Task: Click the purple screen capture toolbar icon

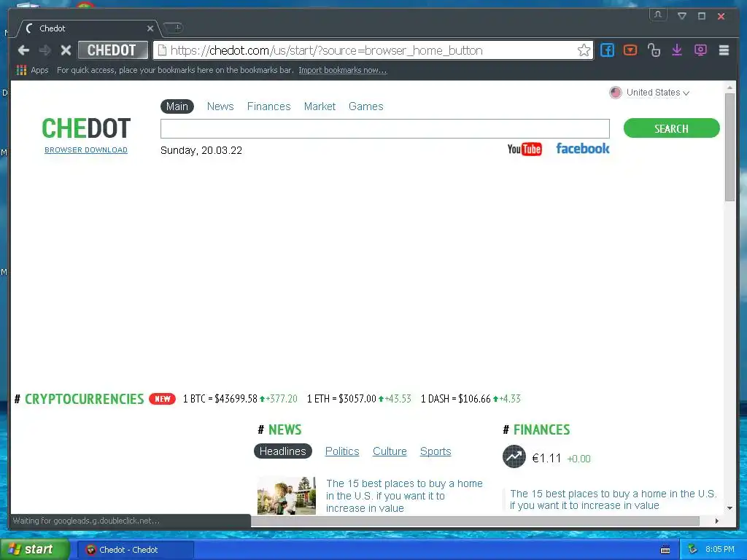Action: [700, 50]
